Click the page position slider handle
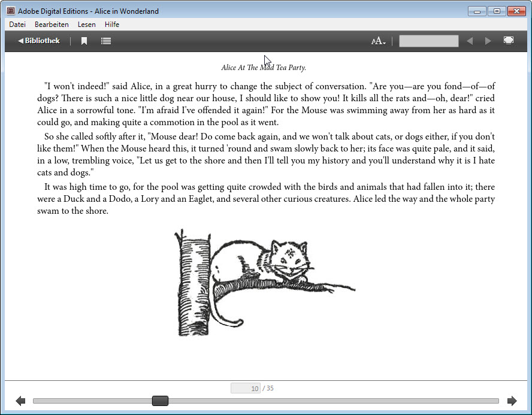 click(x=160, y=401)
